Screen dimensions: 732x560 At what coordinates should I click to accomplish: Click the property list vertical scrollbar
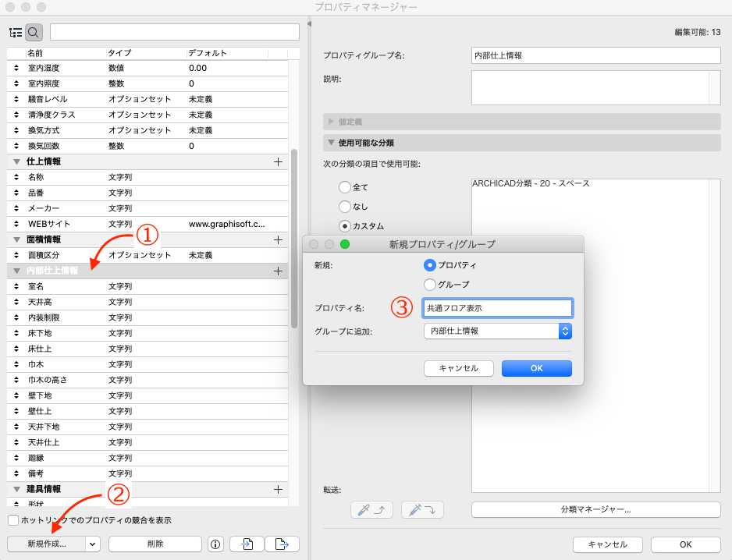tap(294, 238)
